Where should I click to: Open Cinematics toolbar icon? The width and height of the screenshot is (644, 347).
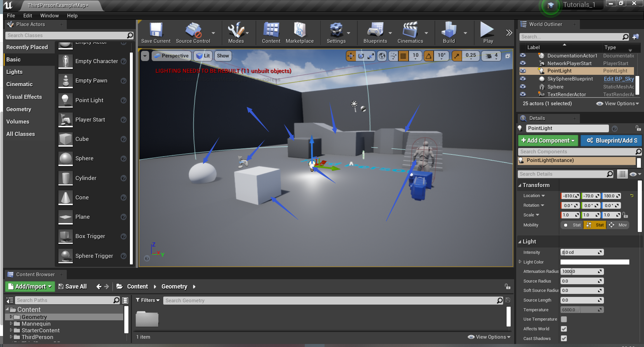[x=410, y=33]
